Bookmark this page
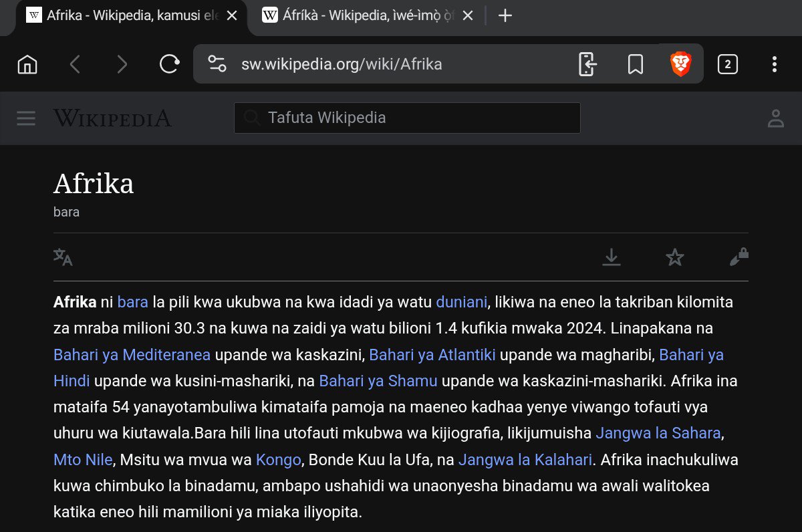 635,64
